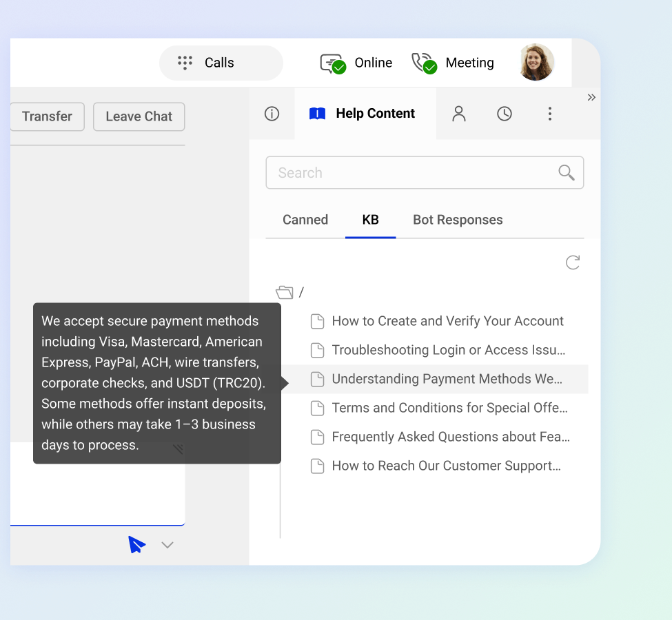The width and height of the screenshot is (672, 620).
Task: Click the Help Content book icon
Action: tap(317, 114)
